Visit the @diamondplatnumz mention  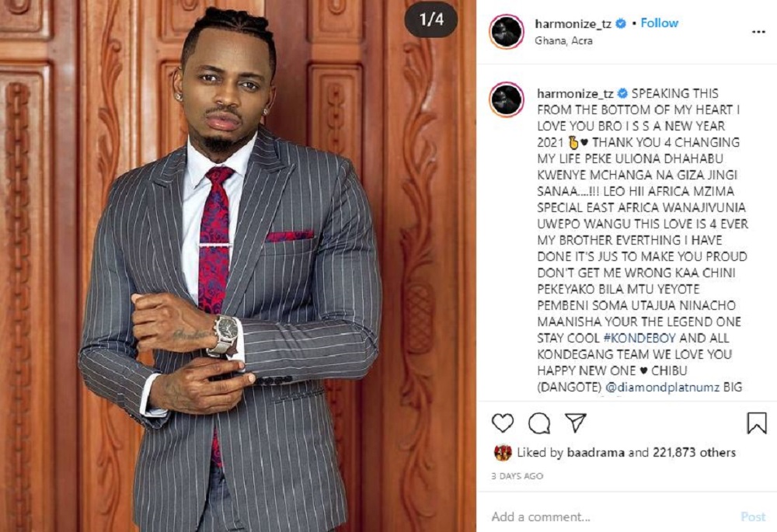tap(662, 387)
